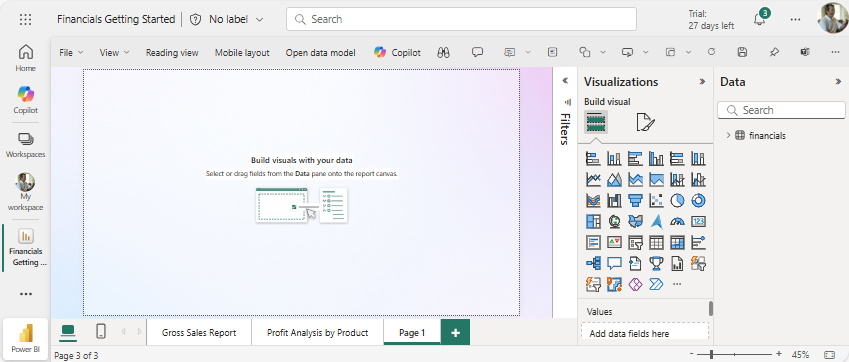This screenshot has width=849, height=362.
Task: Click Mobile layout in toolbar
Action: point(242,52)
